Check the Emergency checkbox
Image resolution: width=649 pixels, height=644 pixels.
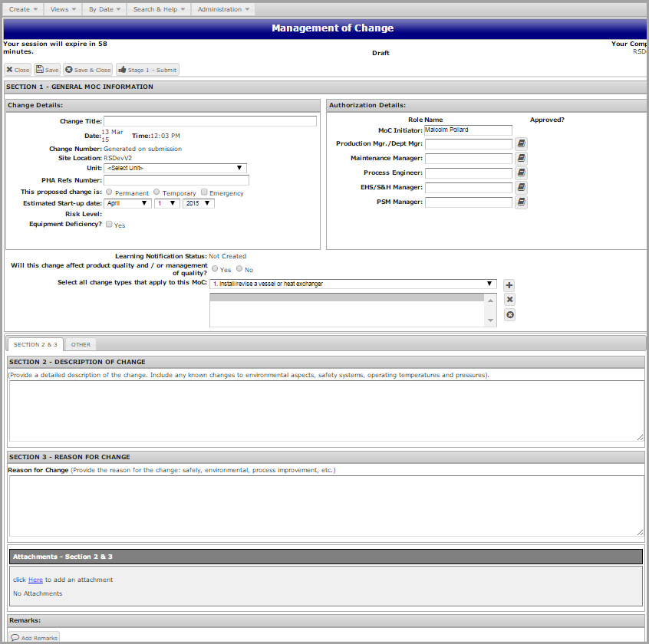coord(204,192)
